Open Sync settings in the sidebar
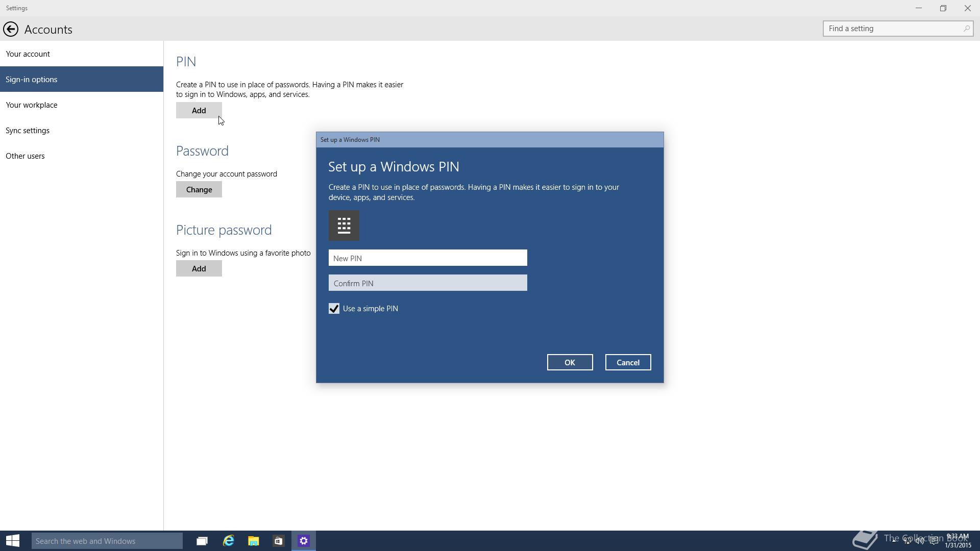980x551 pixels. (82, 130)
